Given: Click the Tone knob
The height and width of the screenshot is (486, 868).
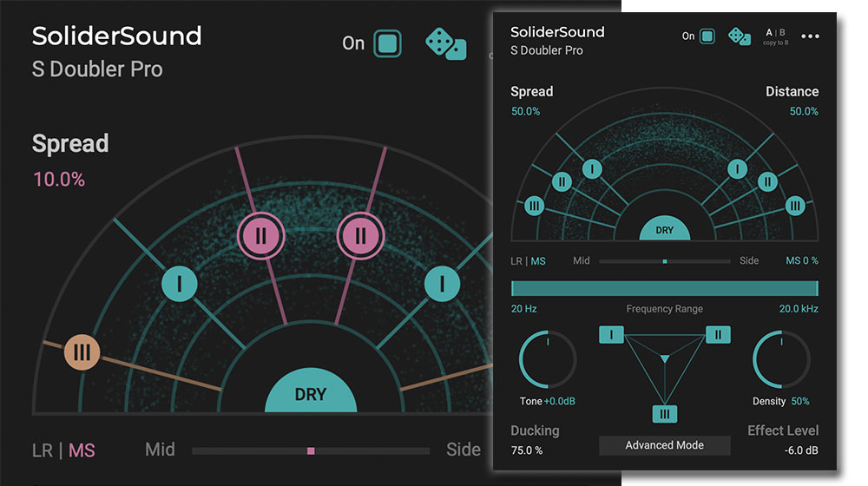Looking at the screenshot, I should (547, 359).
